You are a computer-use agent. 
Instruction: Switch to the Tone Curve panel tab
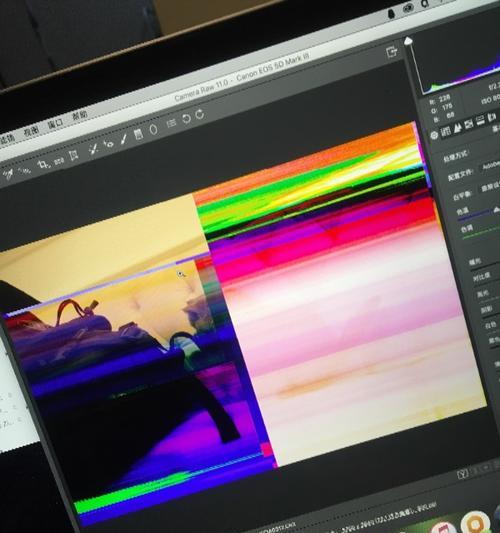click(x=446, y=132)
